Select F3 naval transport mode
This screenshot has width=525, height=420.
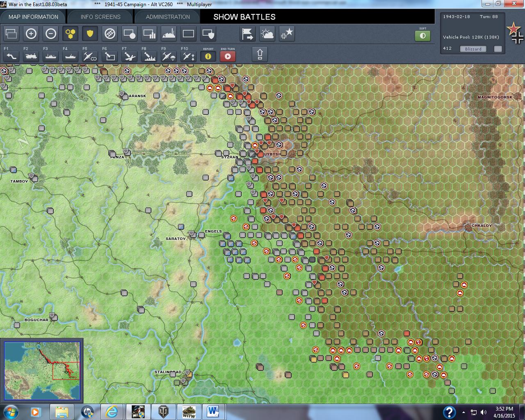[51, 56]
